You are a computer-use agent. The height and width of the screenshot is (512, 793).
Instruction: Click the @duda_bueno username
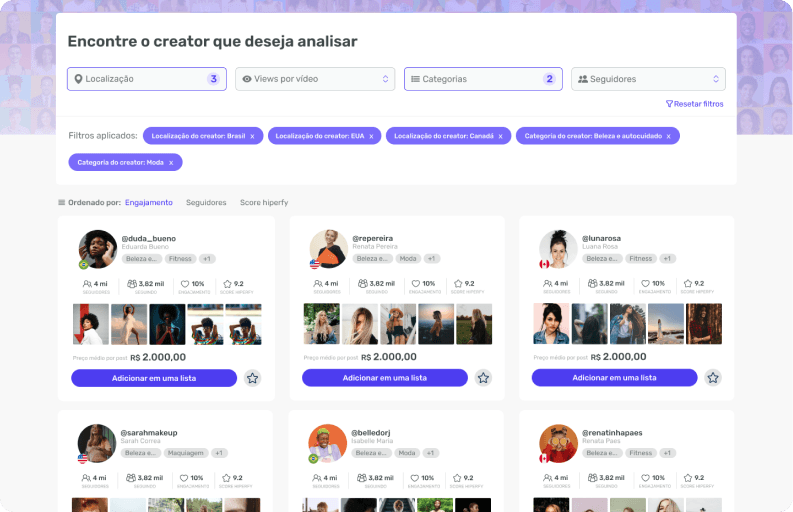[x=149, y=238]
